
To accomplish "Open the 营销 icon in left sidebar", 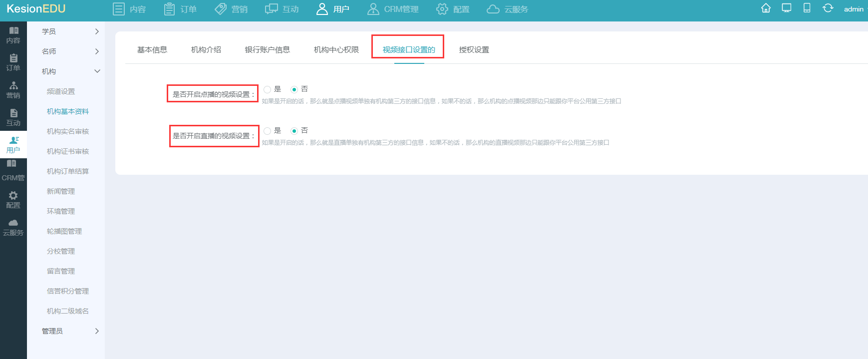I will click(x=13, y=90).
